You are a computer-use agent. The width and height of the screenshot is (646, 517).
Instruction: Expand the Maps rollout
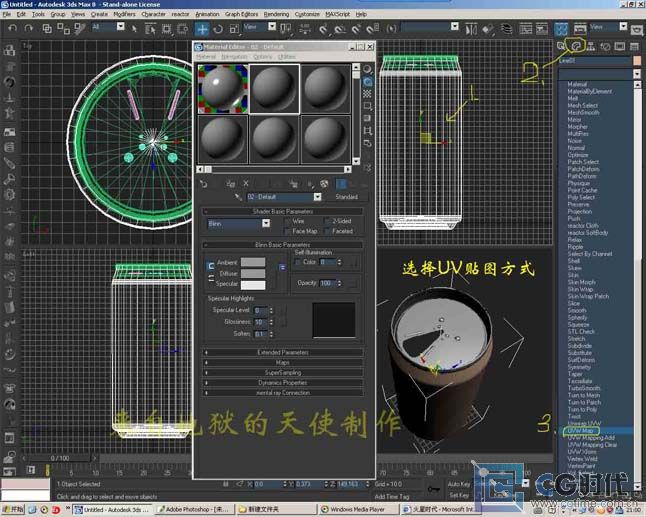tap(283, 363)
